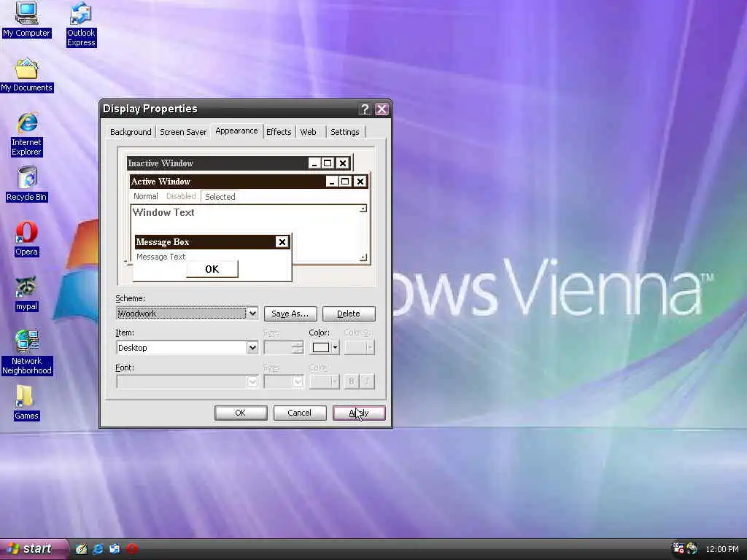The image size is (747, 560).
Task: Select the My Documents folder icon
Action: coord(27,75)
